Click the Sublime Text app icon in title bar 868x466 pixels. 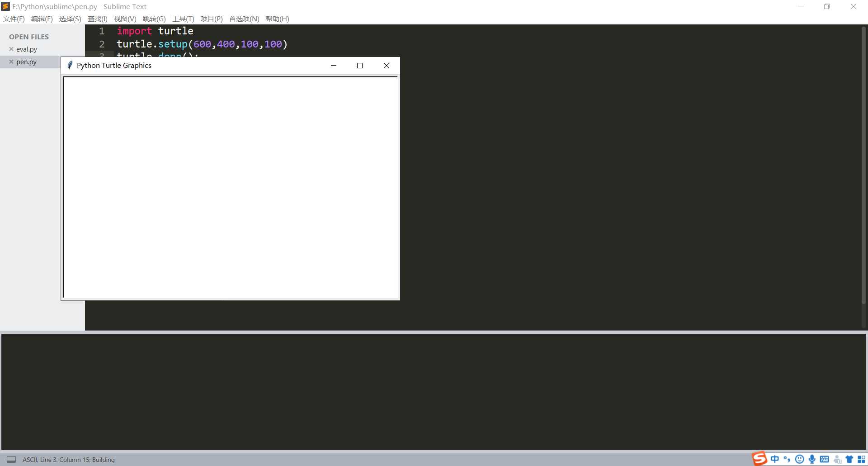pyautogui.click(x=5, y=6)
